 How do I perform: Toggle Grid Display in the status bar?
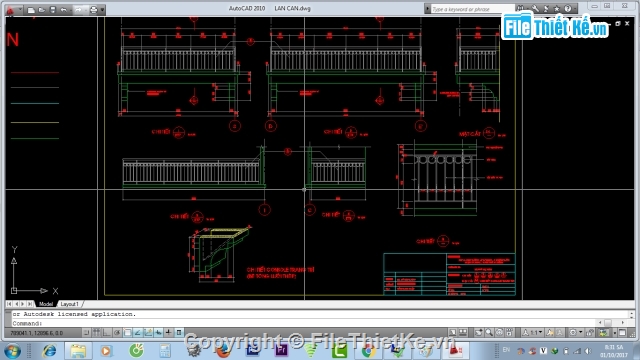pos(96,333)
